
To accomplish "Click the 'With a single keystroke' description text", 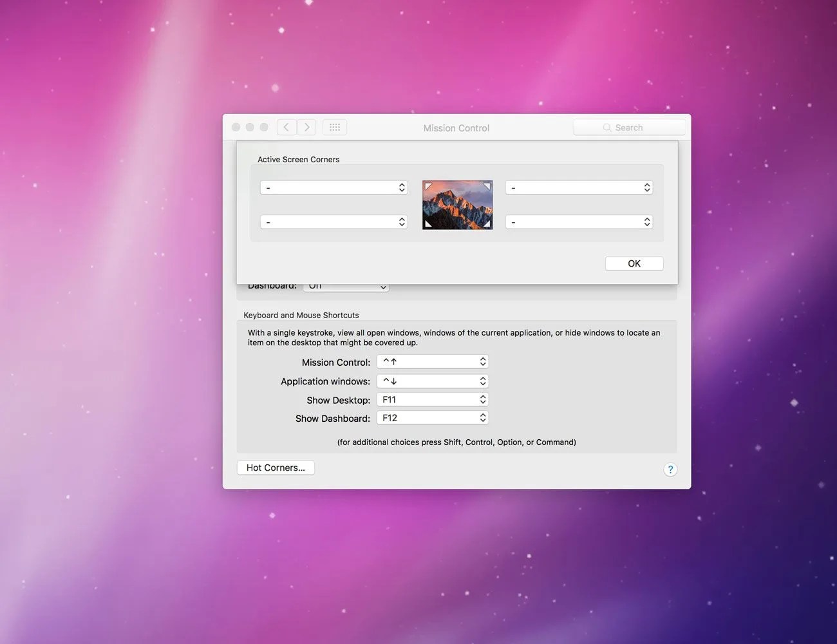I will point(454,337).
